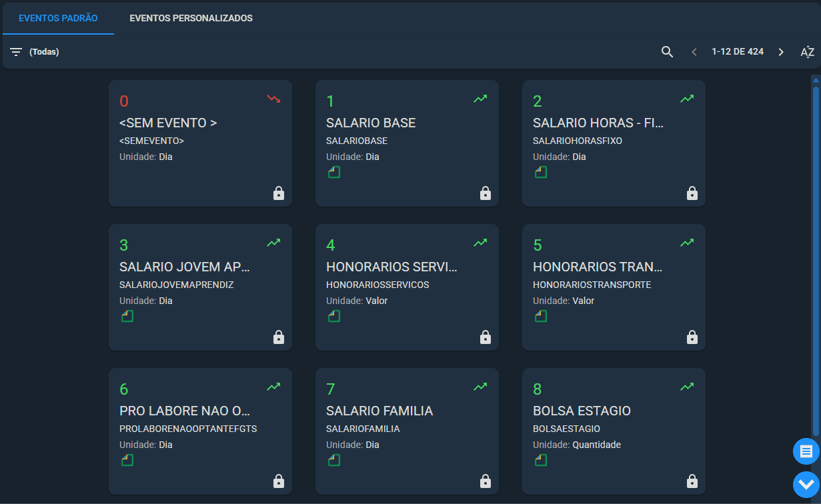Click the green trend icon on PRO LABORE
The image size is (821, 504).
coord(273,387)
